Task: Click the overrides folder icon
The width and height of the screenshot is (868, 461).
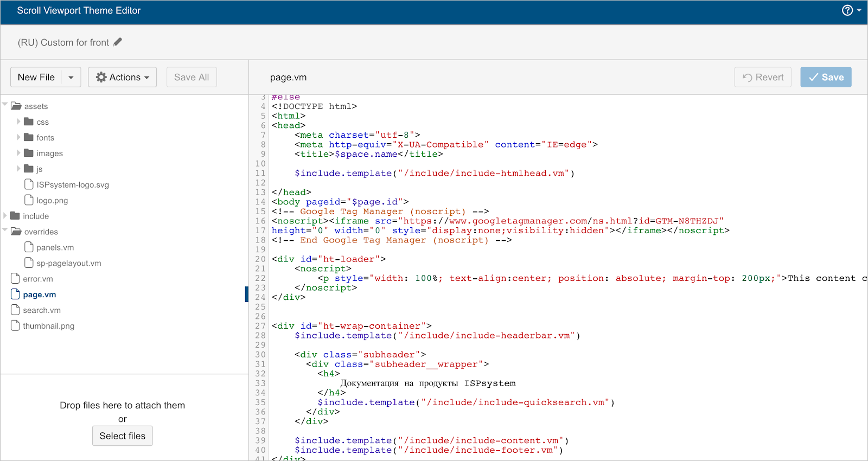Action: click(x=16, y=231)
